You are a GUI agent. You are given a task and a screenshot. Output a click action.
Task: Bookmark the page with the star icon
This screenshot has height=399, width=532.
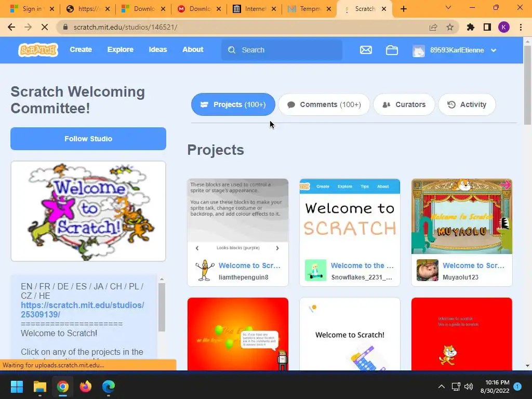point(450,27)
